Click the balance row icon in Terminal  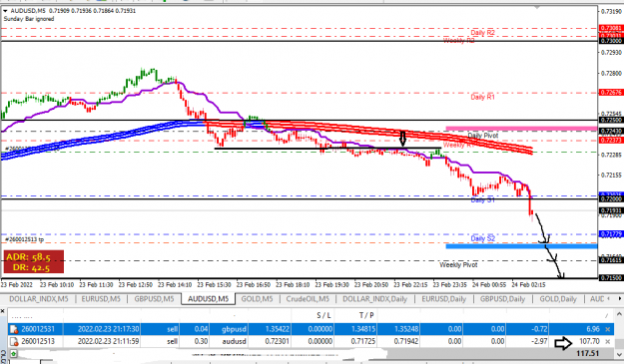(x=13, y=353)
